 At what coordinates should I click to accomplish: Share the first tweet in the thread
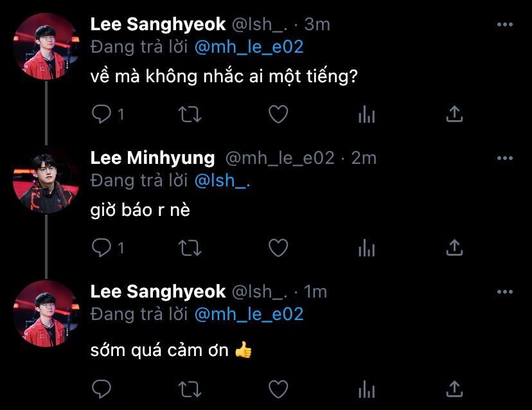pyautogui.click(x=454, y=114)
